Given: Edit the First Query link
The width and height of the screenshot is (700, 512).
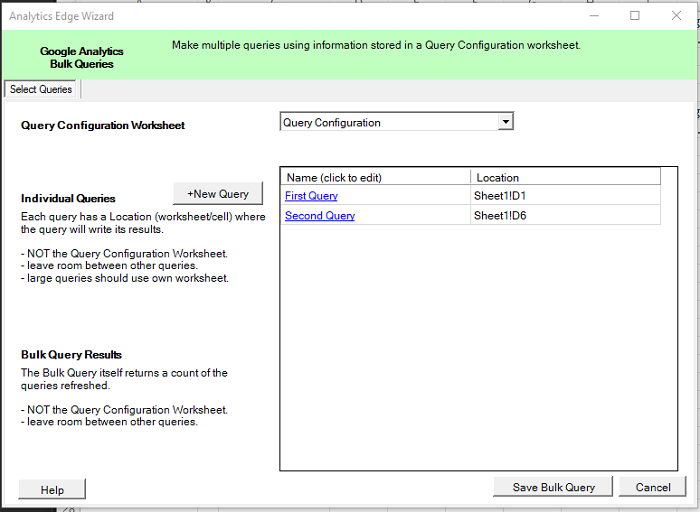Looking at the screenshot, I should [311, 196].
